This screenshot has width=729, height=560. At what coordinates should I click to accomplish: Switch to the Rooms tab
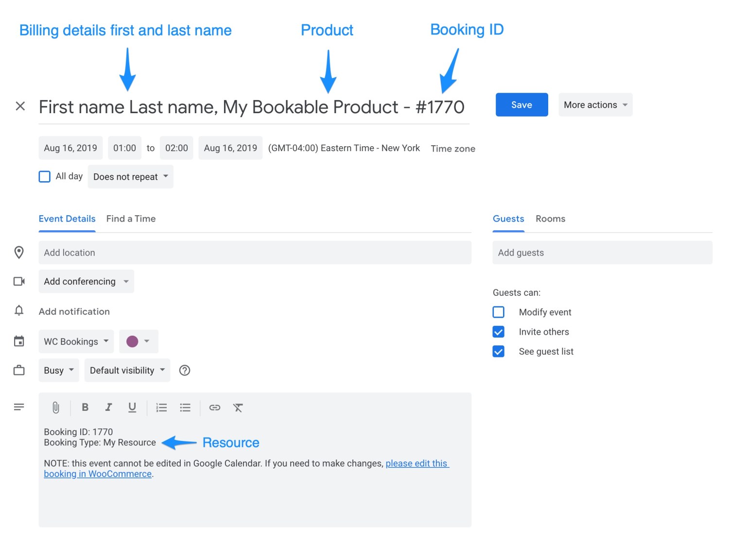(551, 219)
